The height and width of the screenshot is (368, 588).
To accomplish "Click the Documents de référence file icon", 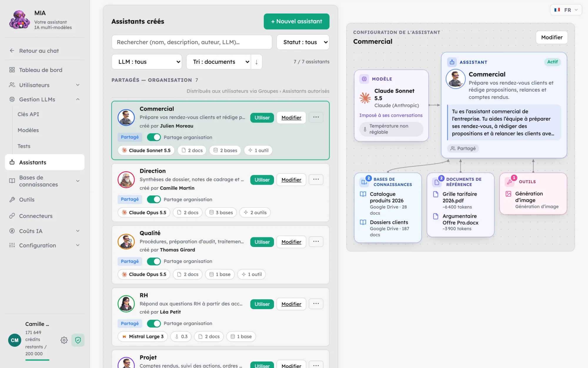I will 437,182.
